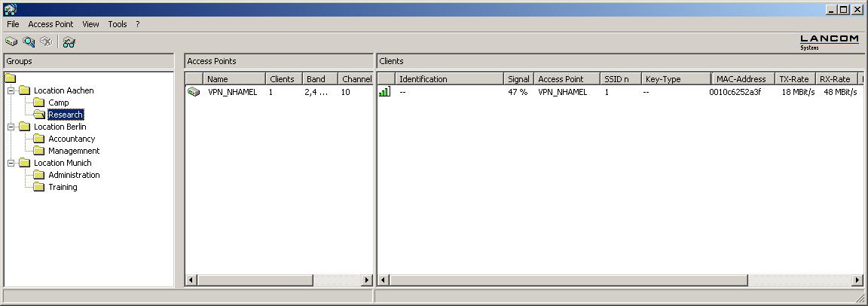Click the find access points magnifier icon
The height and width of the screenshot is (306, 868).
click(29, 42)
